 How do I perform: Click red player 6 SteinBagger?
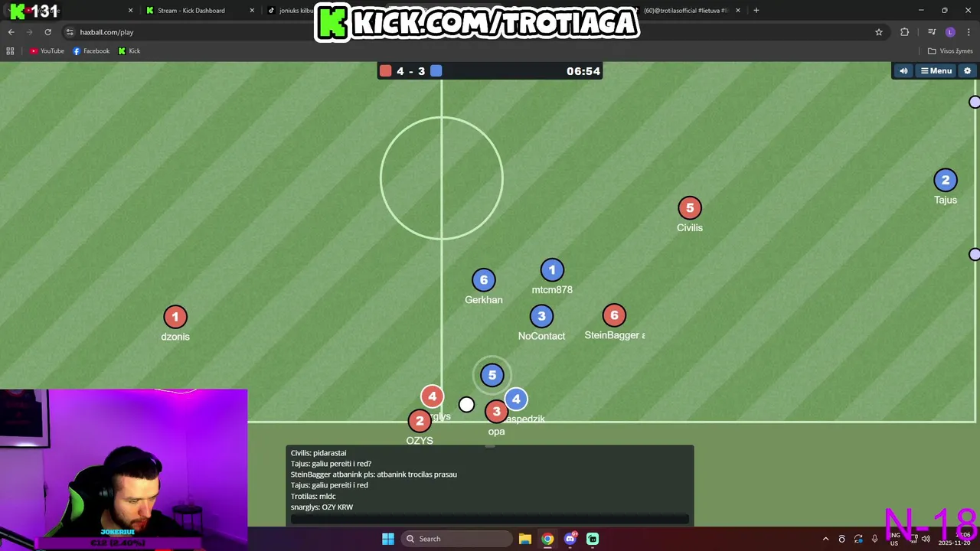click(x=614, y=315)
